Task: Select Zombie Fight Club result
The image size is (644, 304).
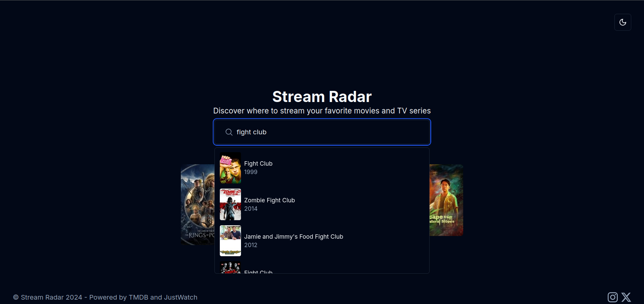Action: 322,204
